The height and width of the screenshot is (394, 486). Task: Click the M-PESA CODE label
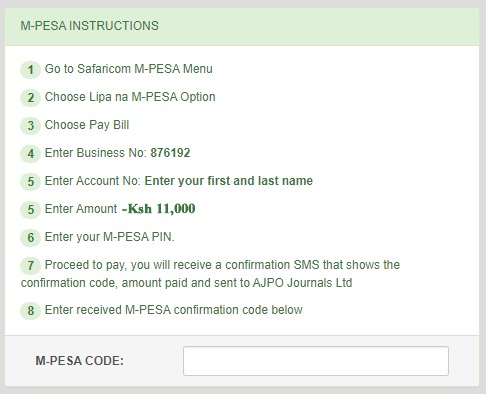point(80,361)
